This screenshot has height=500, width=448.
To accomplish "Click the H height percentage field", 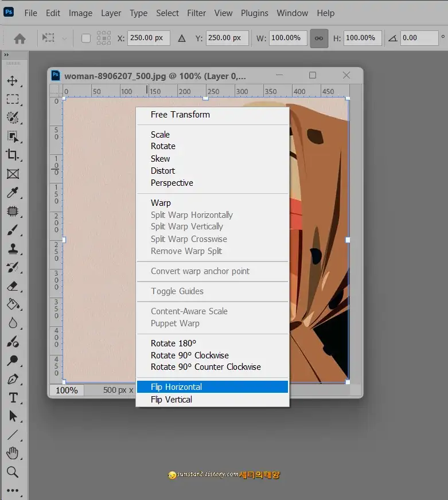I will 363,38.
